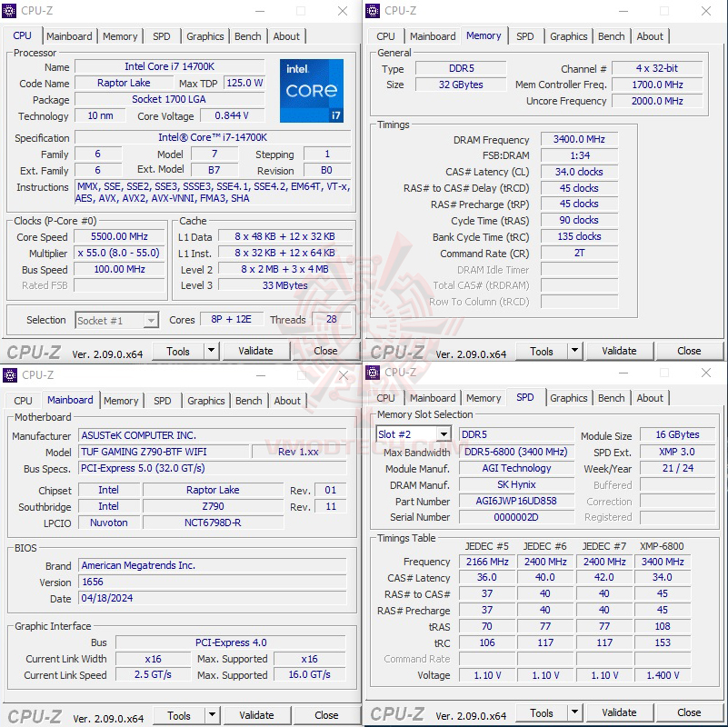Image resolution: width=728 pixels, height=727 pixels.
Task: Click the DRAM Manuf. SK Hynix field
Action: click(x=516, y=484)
